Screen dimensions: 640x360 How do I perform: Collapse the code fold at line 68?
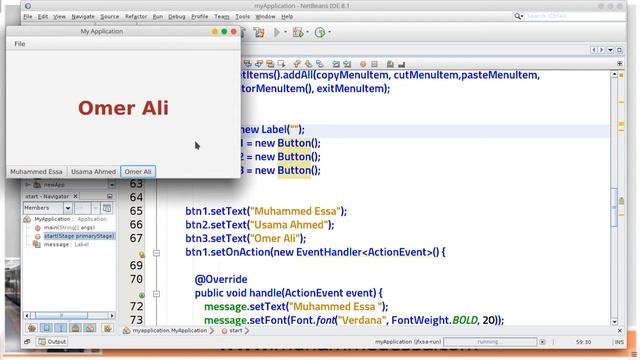pyautogui.click(x=156, y=253)
